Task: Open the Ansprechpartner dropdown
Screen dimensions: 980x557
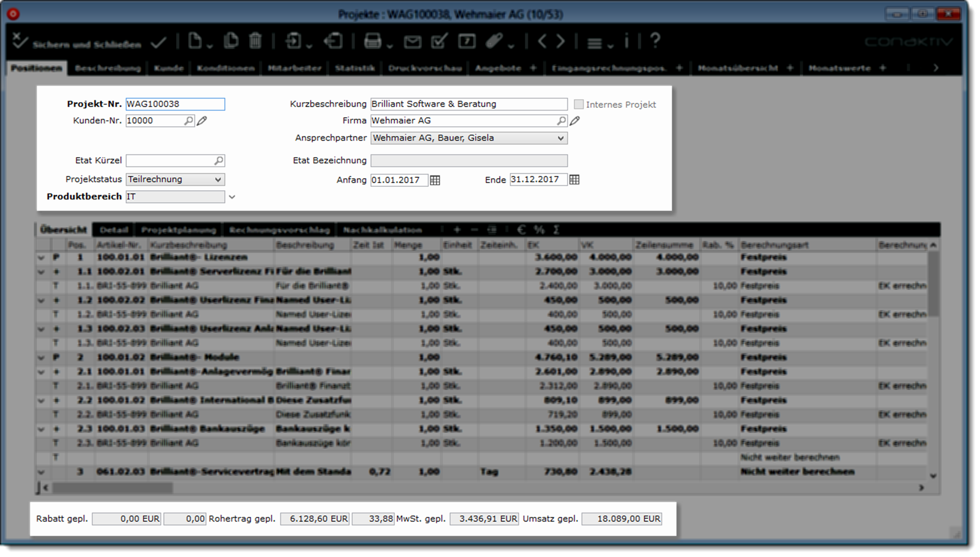Action: (x=560, y=138)
